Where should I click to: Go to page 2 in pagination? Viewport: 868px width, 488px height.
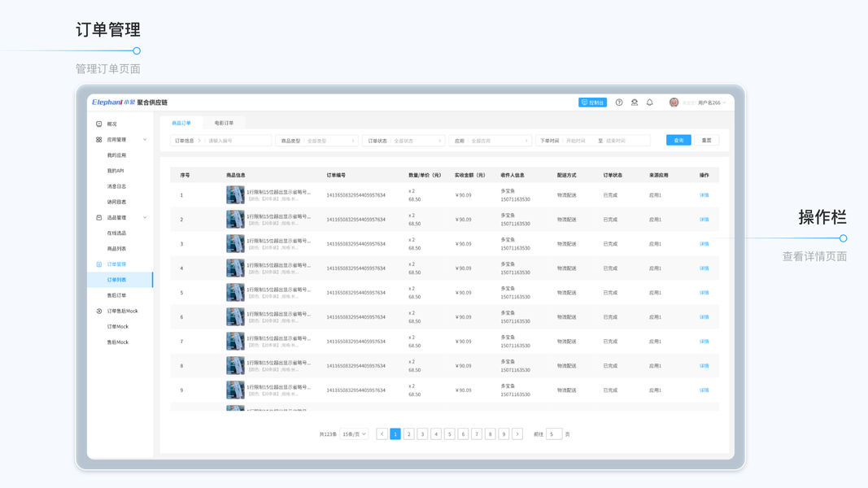pyautogui.click(x=409, y=434)
